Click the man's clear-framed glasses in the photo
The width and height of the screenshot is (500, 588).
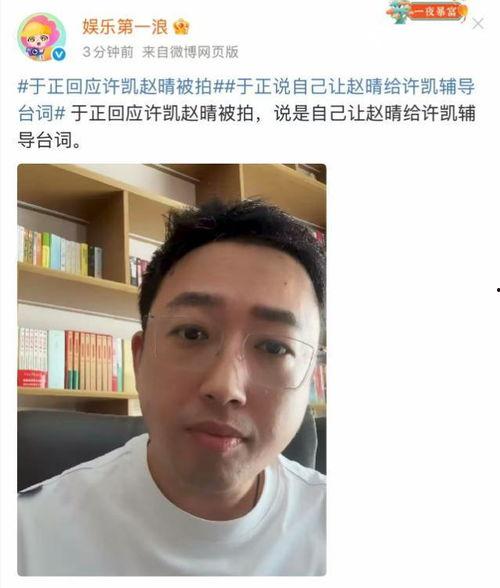tap(231, 351)
